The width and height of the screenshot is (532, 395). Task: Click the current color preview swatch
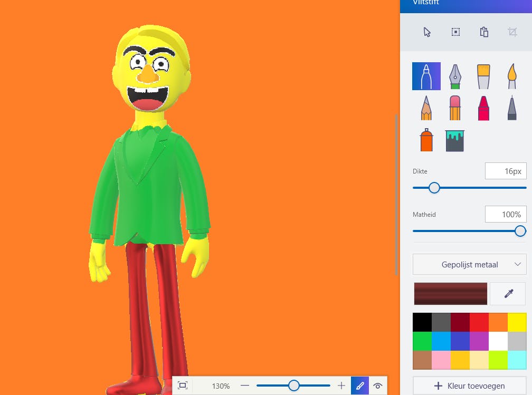[x=450, y=294]
